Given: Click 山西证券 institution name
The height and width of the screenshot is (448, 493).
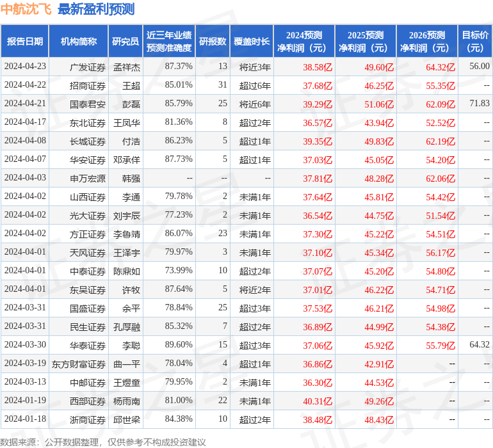Looking at the screenshot, I should point(88,197).
